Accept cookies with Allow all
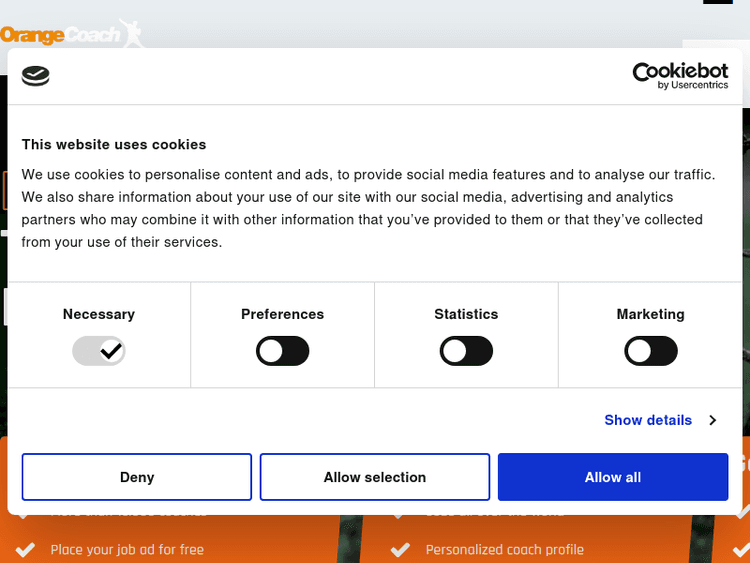This screenshot has height=563, width=750. (x=613, y=477)
